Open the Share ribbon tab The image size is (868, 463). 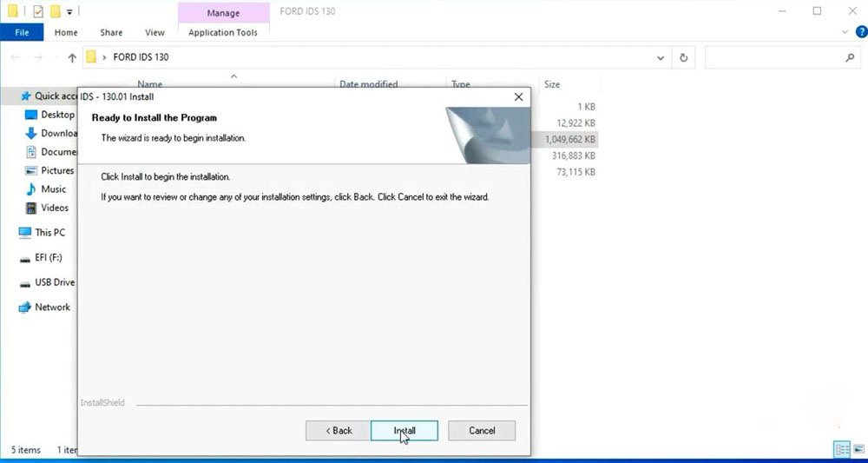tap(111, 33)
